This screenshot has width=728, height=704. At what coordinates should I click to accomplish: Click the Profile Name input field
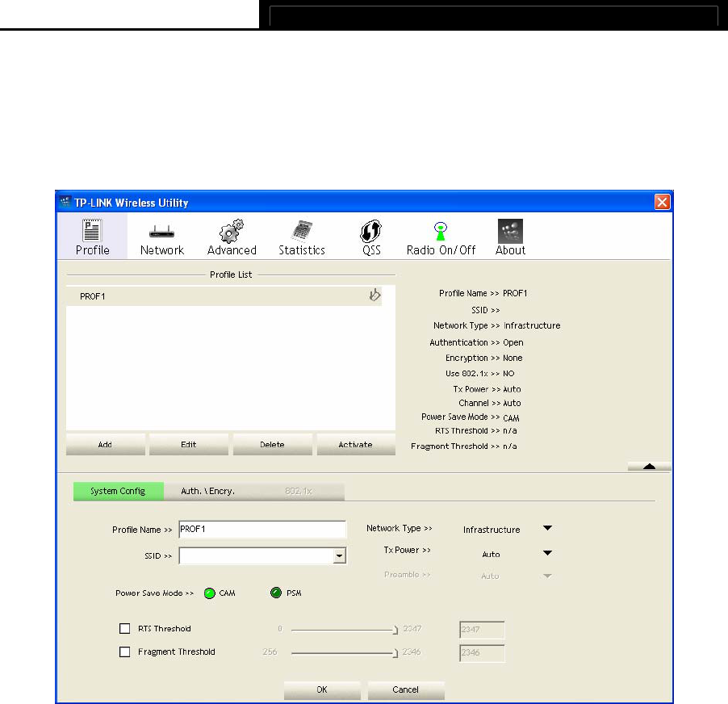point(262,529)
